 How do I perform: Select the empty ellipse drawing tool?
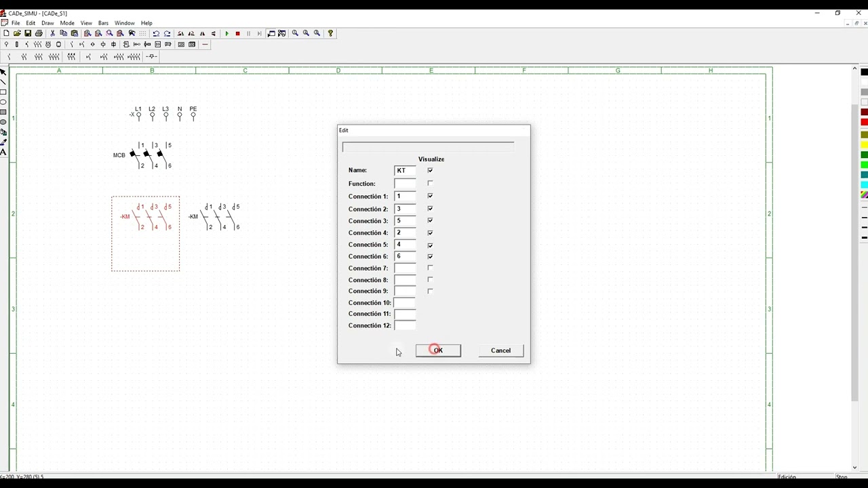click(x=3, y=102)
